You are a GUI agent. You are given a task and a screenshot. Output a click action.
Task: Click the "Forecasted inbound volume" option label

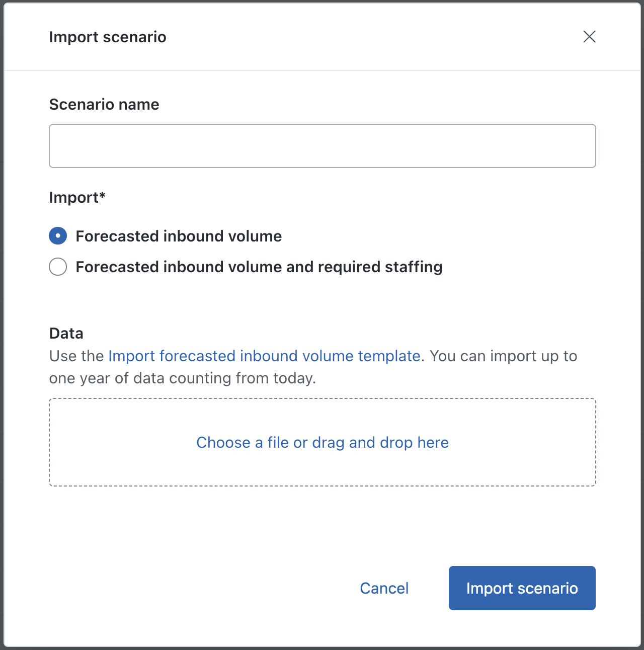click(179, 236)
